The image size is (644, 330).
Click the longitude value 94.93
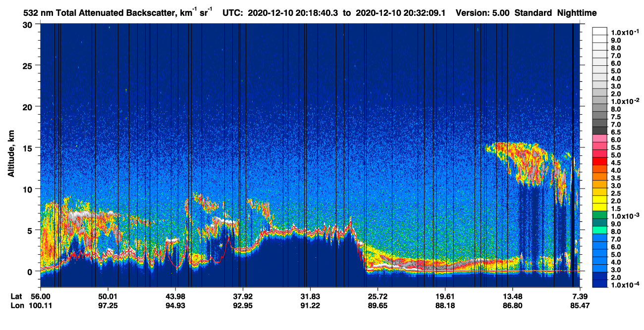(175, 306)
